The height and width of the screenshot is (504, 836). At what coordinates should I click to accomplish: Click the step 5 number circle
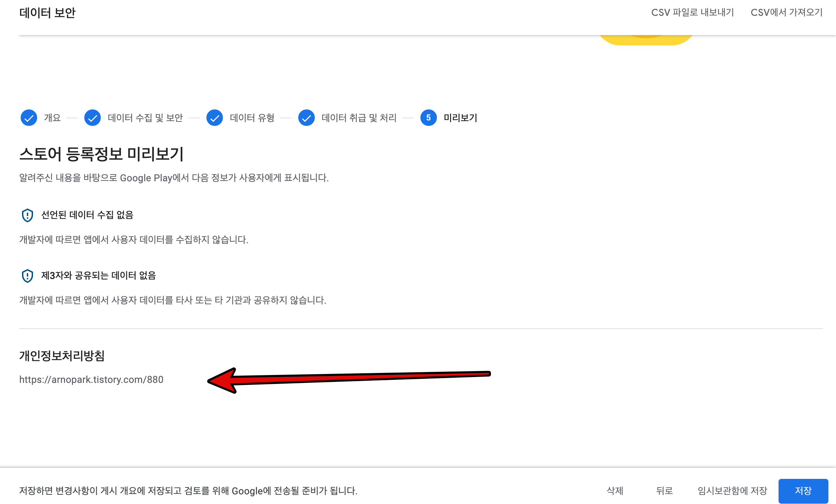(x=428, y=118)
